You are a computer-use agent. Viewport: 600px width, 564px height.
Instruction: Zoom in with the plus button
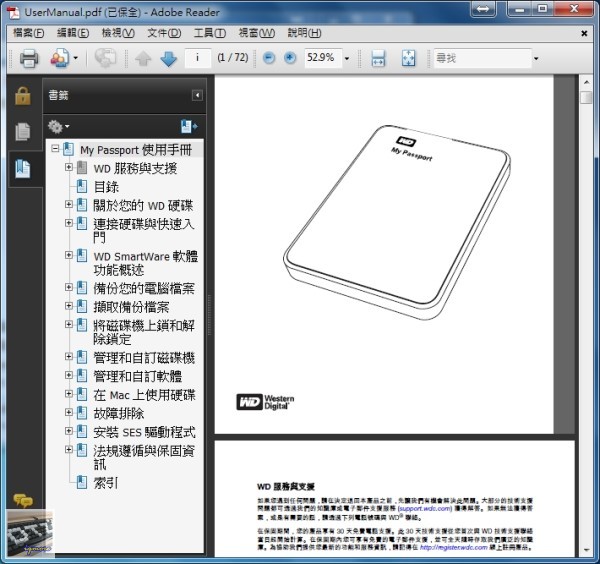(290, 58)
